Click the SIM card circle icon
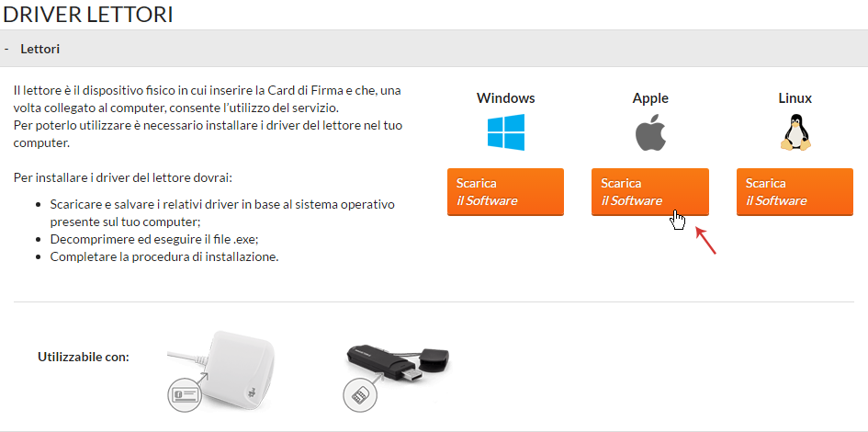The width and height of the screenshot is (868, 432). coord(360,393)
